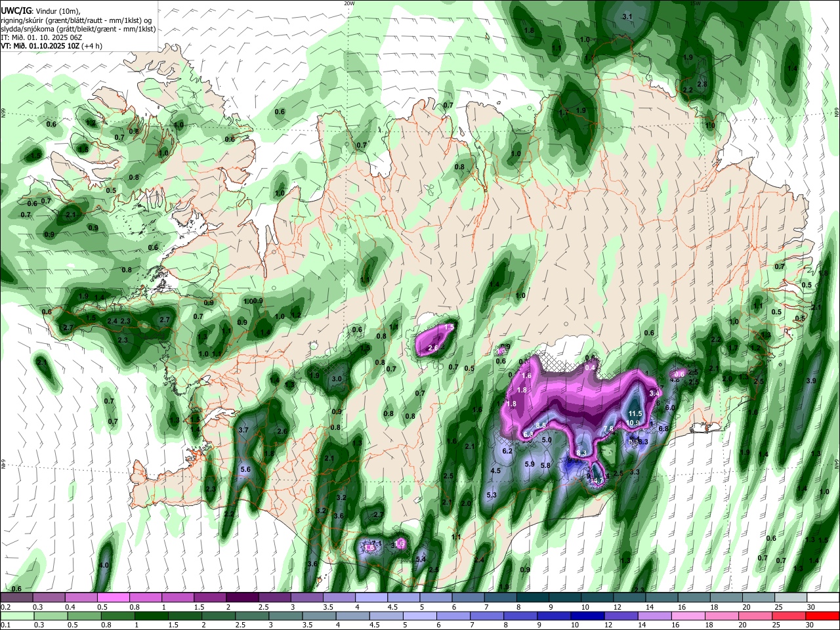Click the 0.5–0.8 green swatch in lower legend row
The width and height of the screenshot is (840, 630).
pos(83,616)
